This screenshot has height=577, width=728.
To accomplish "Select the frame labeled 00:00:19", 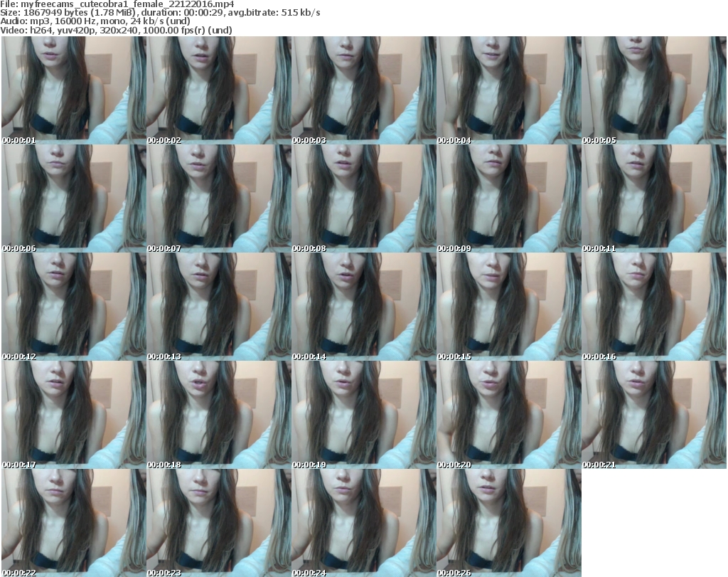I will pos(363,415).
